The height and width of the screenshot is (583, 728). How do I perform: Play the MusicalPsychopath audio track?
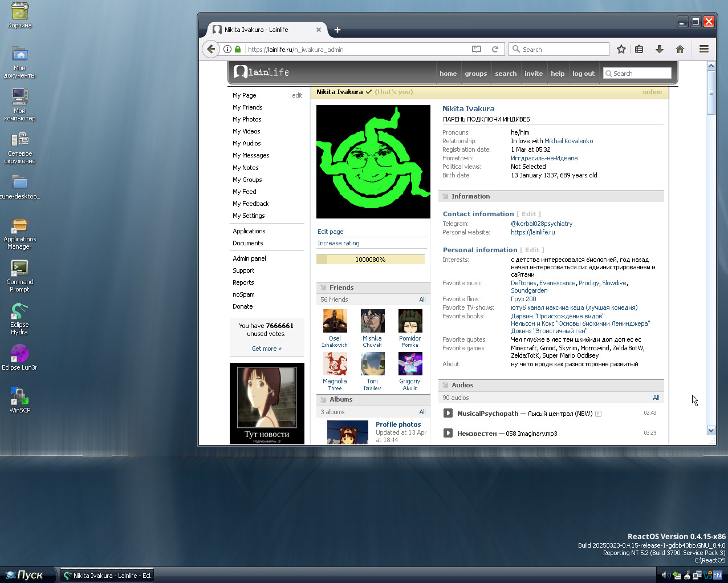tap(448, 414)
